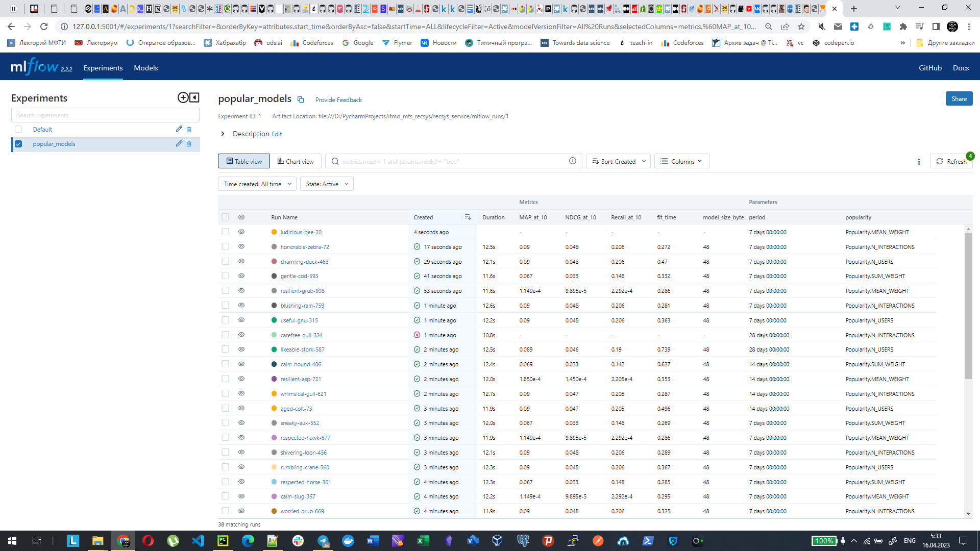Copy experiment name icon next to popular_models
Screen dimensions: 980x551
coord(301,99)
